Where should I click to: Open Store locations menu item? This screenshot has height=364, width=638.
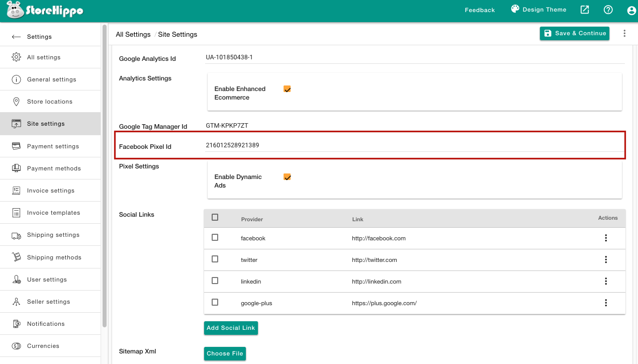pyautogui.click(x=50, y=102)
